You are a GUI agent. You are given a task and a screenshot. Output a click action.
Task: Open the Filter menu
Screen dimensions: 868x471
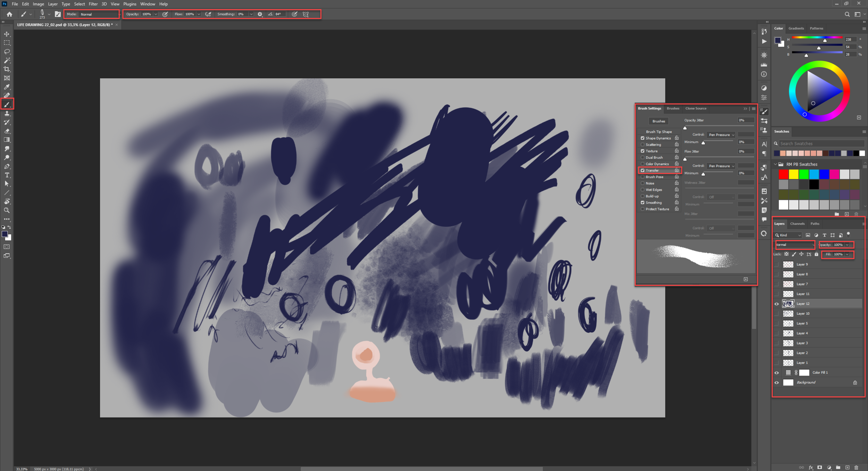click(93, 4)
